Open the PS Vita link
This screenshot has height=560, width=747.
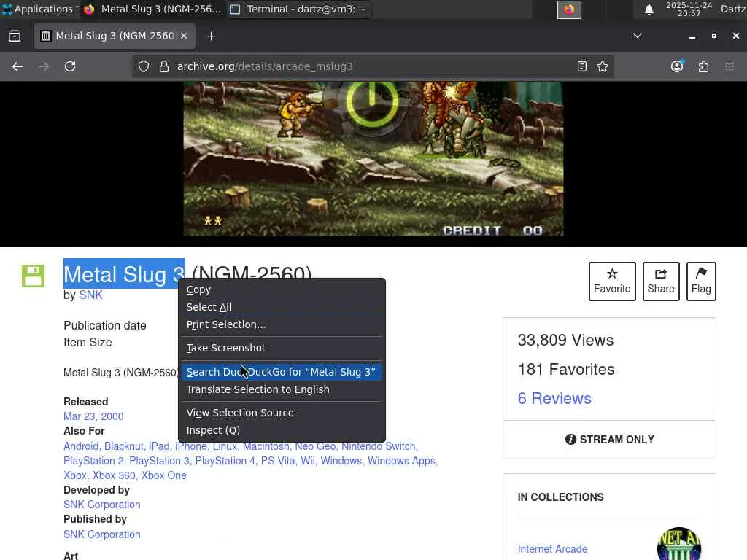click(x=278, y=461)
